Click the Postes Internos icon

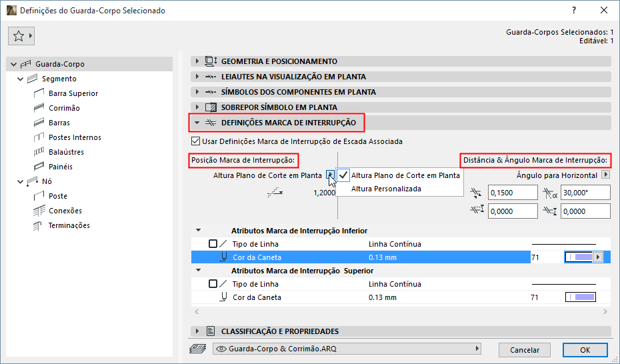39,137
